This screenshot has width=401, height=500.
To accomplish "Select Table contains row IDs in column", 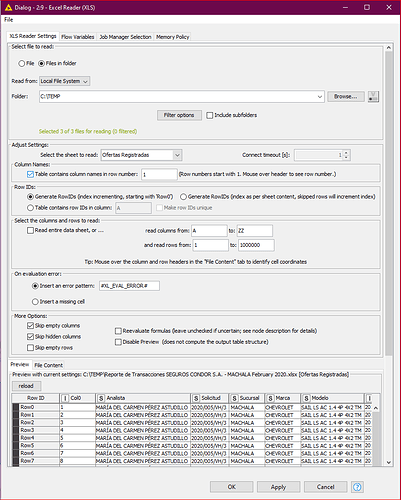I will (x=30, y=208).
